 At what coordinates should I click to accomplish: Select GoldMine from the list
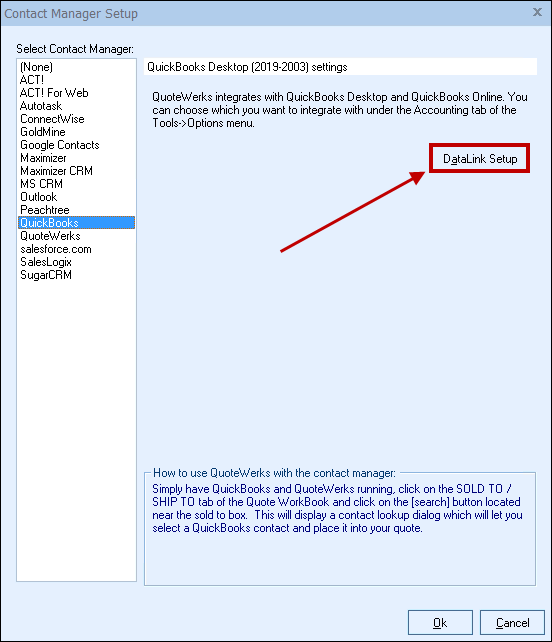[77, 132]
